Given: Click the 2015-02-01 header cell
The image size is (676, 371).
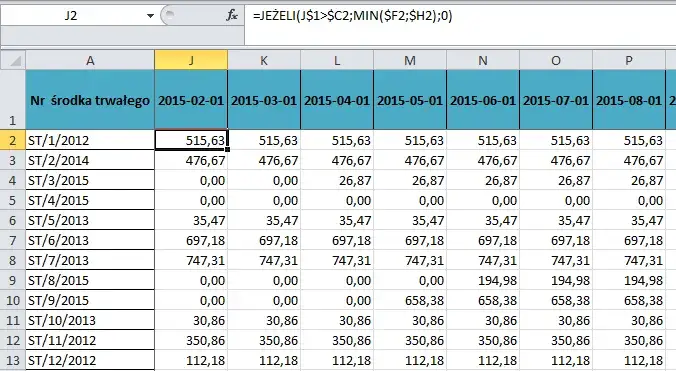Looking at the screenshot, I should coord(191,100).
